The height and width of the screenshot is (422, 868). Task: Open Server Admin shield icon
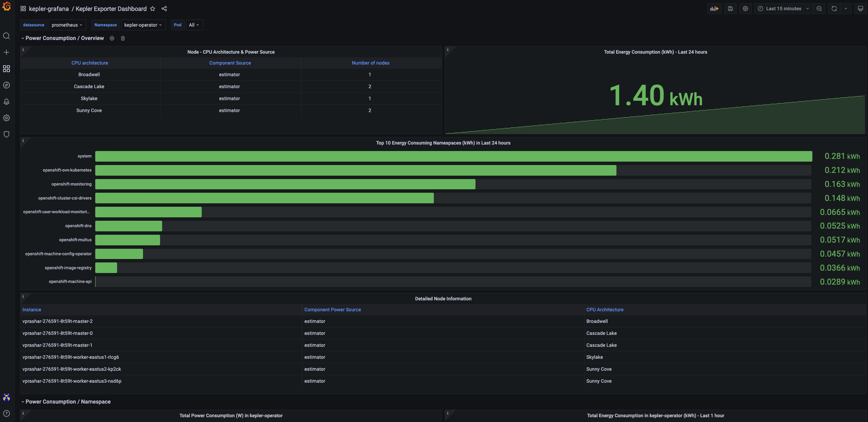point(6,134)
